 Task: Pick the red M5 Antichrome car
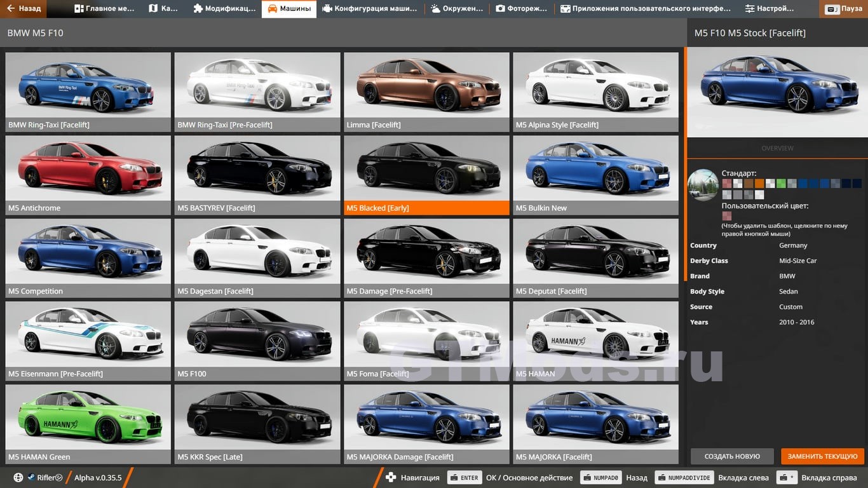click(88, 175)
